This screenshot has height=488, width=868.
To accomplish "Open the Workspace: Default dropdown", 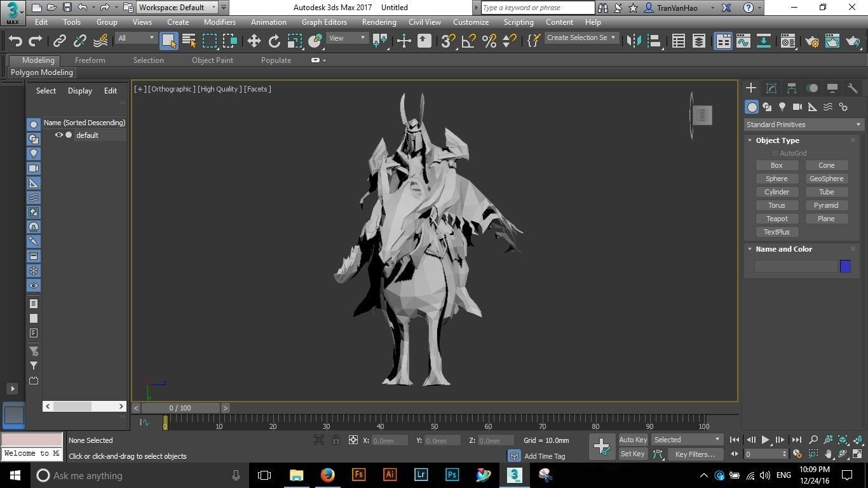I will pyautogui.click(x=178, y=8).
